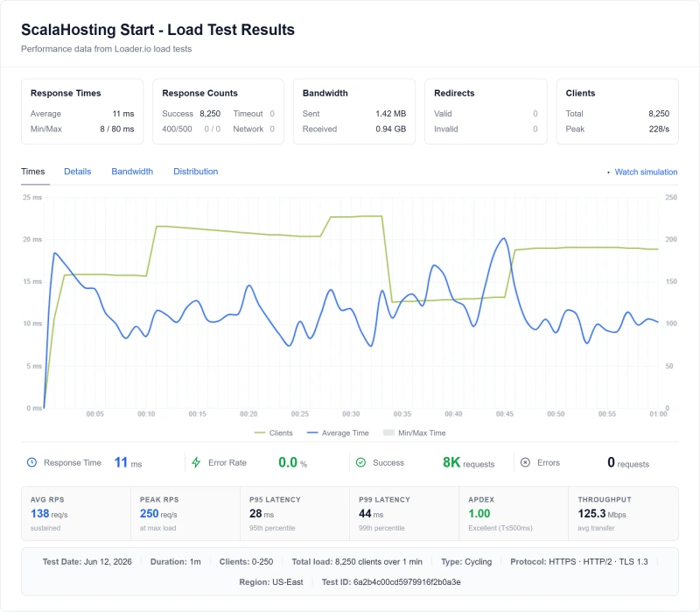Toggle the Min/Max Time legend swatch

(388, 433)
